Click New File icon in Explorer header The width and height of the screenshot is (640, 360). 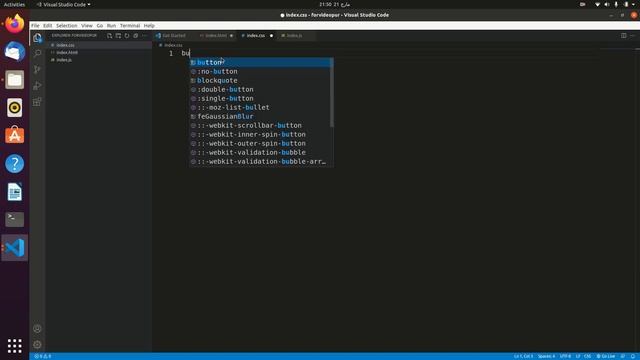[109, 36]
